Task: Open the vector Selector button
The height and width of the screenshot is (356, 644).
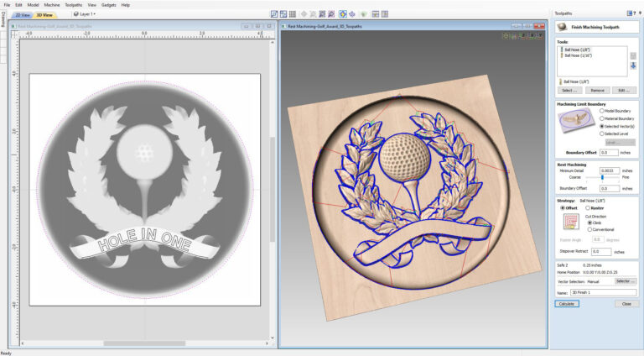Action: tap(626, 281)
